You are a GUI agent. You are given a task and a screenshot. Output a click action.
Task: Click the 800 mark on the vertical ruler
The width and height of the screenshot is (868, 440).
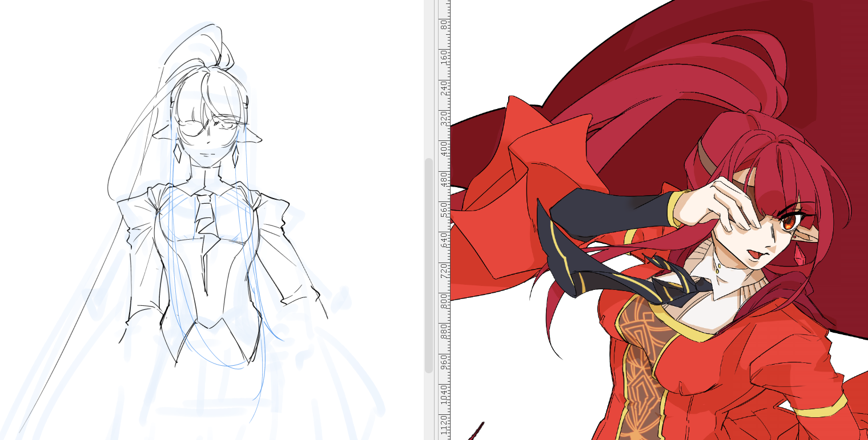coord(444,301)
